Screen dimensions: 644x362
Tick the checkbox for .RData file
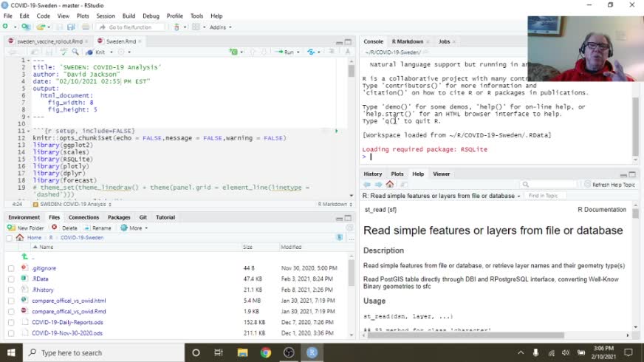(11, 279)
